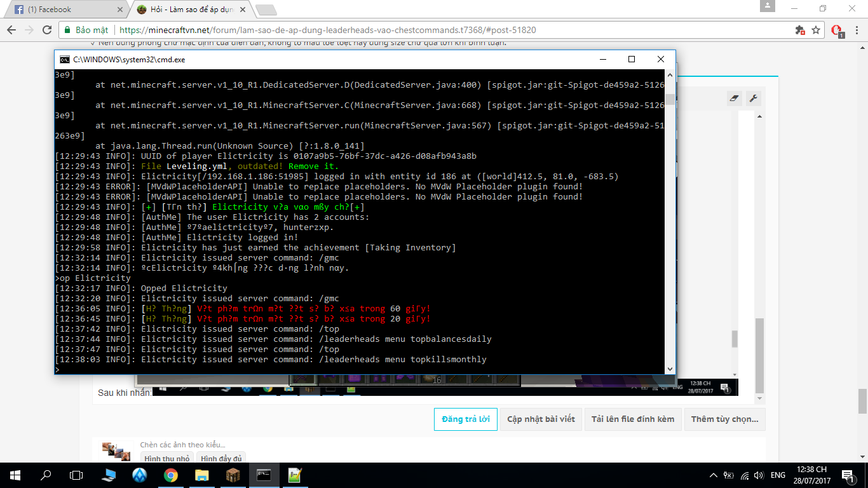Open Chrome from the taskbar
Viewport: 868px width, 488px height.
coord(170,475)
